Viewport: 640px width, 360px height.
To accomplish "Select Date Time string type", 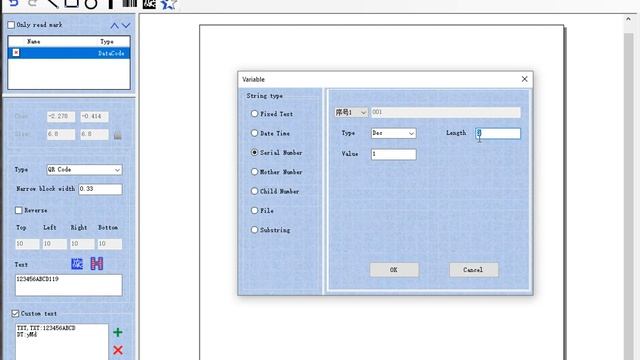I will coord(254,133).
